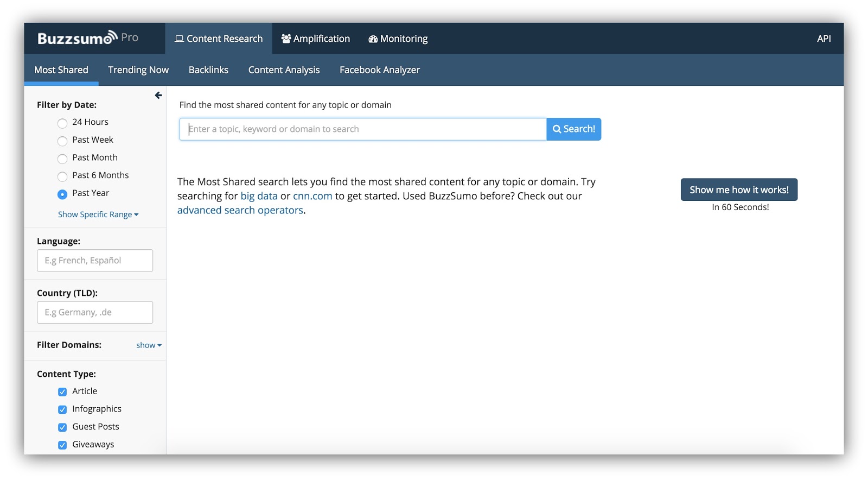Expand Show Specific Range dropdown
Screen dimensions: 868x480
(x=98, y=214)
